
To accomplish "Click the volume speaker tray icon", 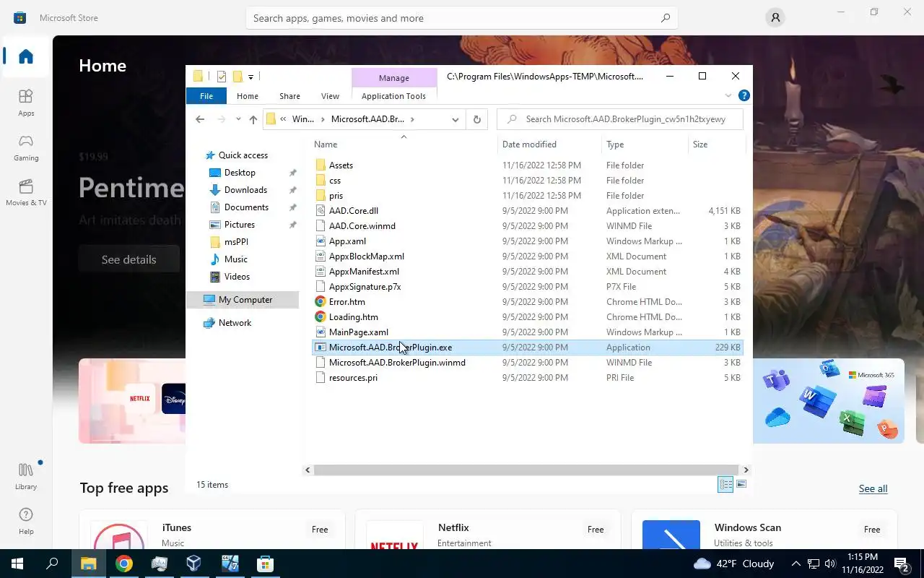I will pos(830,564).
